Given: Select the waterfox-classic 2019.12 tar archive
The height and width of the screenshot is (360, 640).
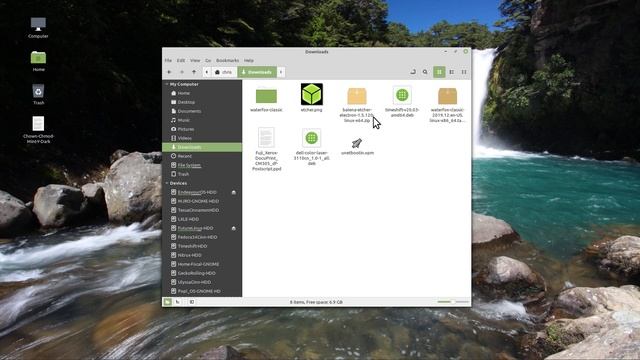Looking at the screenshot, I should pos(447,105).
